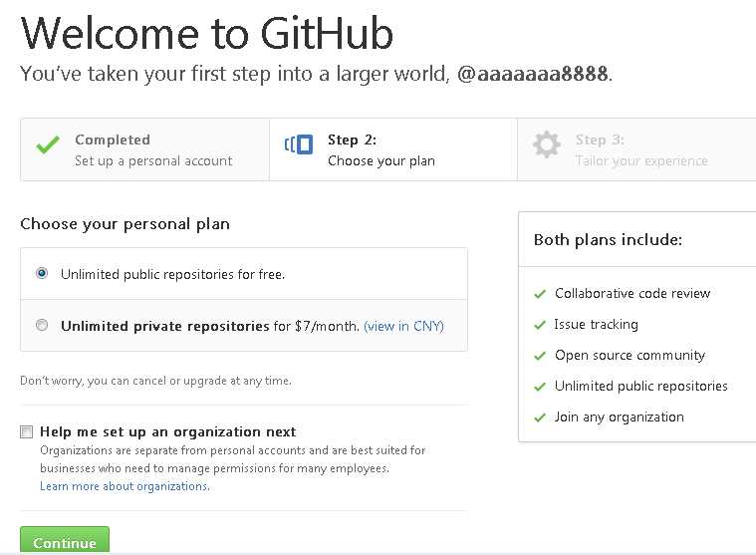Click the Step 3 gear icon
Screen dimensions: 756x555
pyautogui.click(x=547, y=144)
